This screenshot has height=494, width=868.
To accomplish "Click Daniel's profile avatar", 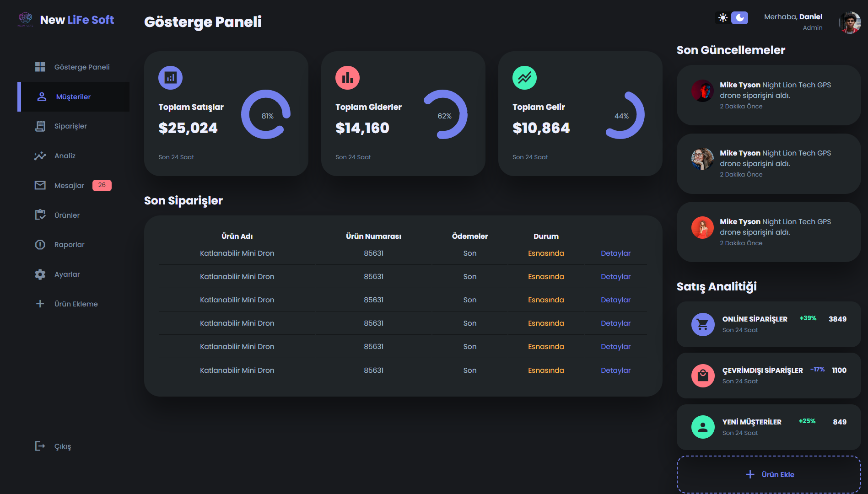I will coord(850,22).
